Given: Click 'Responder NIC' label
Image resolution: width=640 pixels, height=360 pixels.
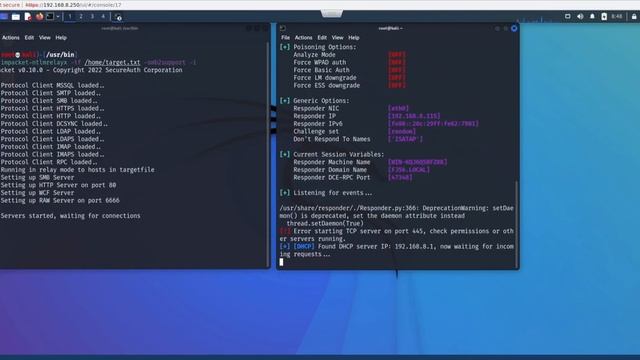Looking at the screenshot, I should 316,109.
